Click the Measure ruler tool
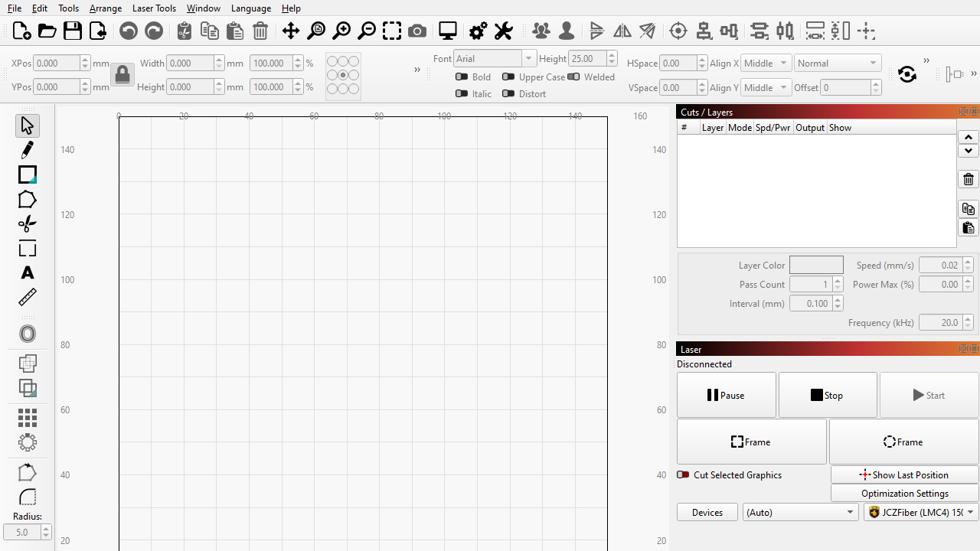This screenshot has width=980, height=551. click(28, 298)
